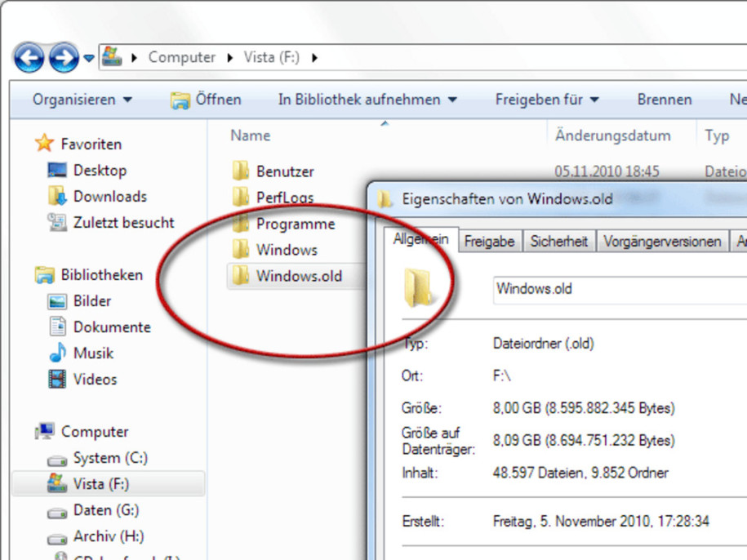Open Zuletzt besucht in navigation pane
The image size is (747, 560).
124,222
